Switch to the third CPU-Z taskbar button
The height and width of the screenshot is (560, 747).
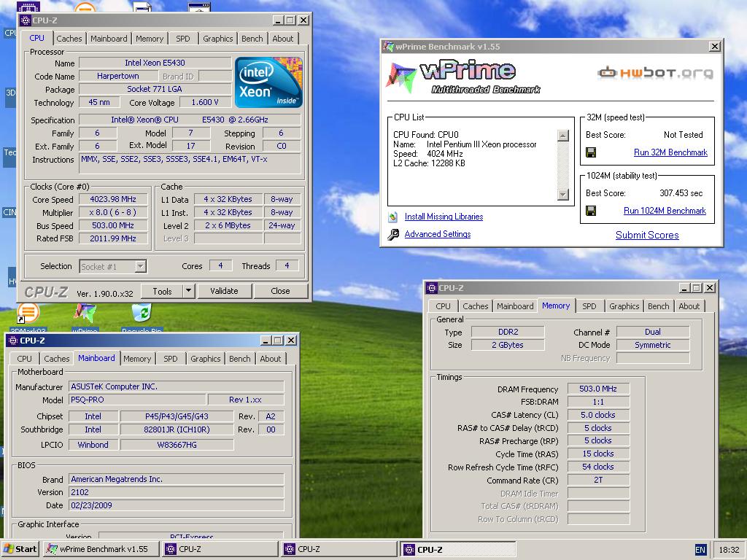[x=458, y=549]
